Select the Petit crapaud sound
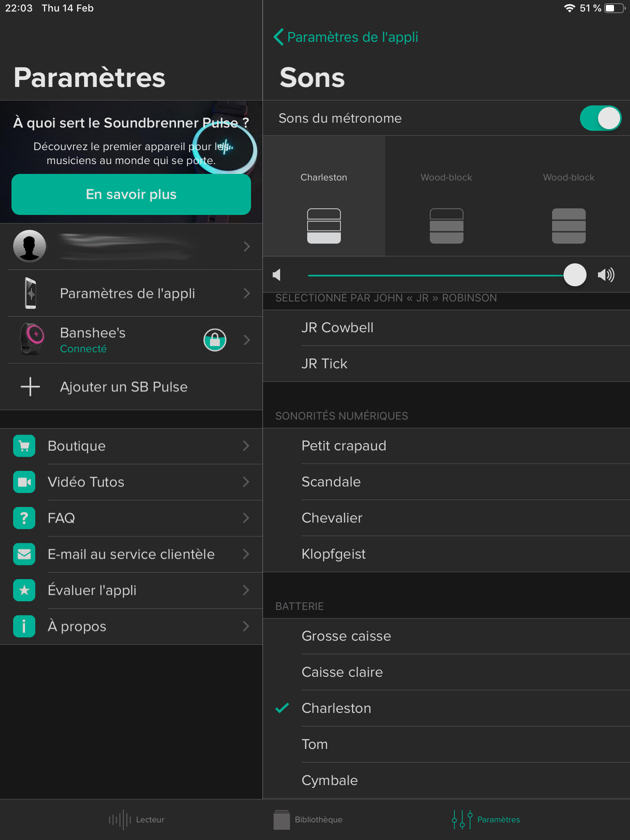This screenshot has width=630, height=840. pyautogui.click(x=446, y=446)
